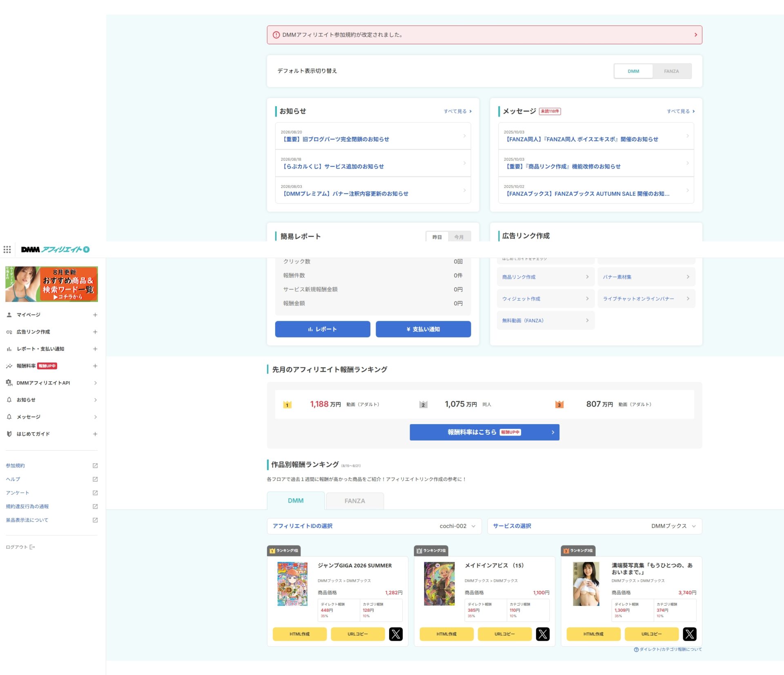784x675 pixels.
Task: Open 景品表示法について external link icon
Action: pos(95,520)
